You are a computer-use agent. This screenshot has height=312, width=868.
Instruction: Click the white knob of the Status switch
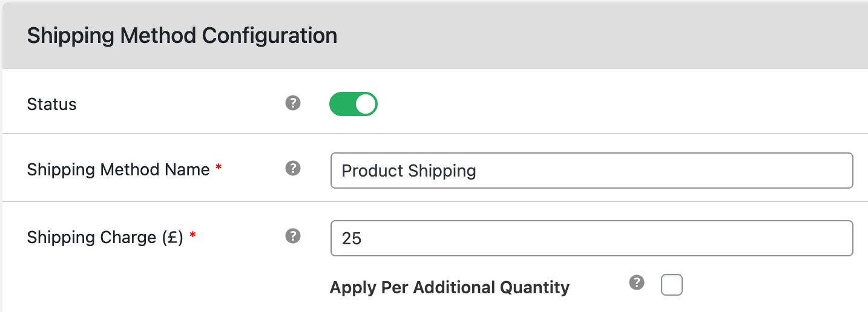pyautogui.click(x=365, y=104)
